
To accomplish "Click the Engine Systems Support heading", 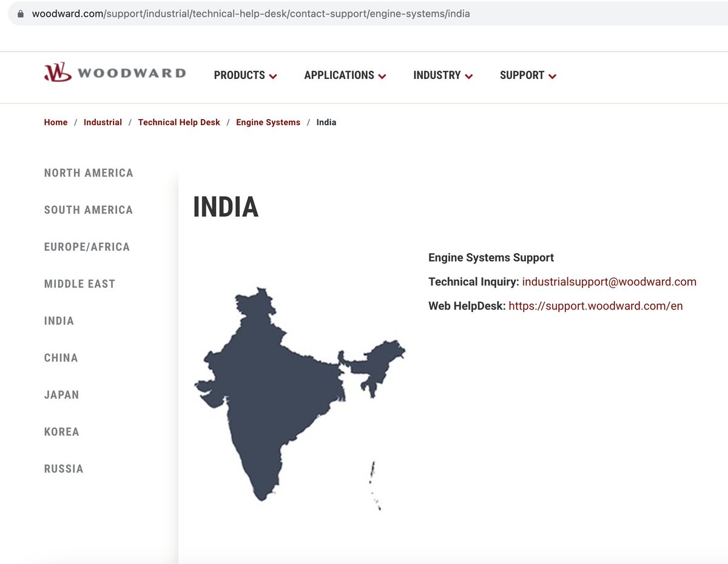I will tap(491, 257).
